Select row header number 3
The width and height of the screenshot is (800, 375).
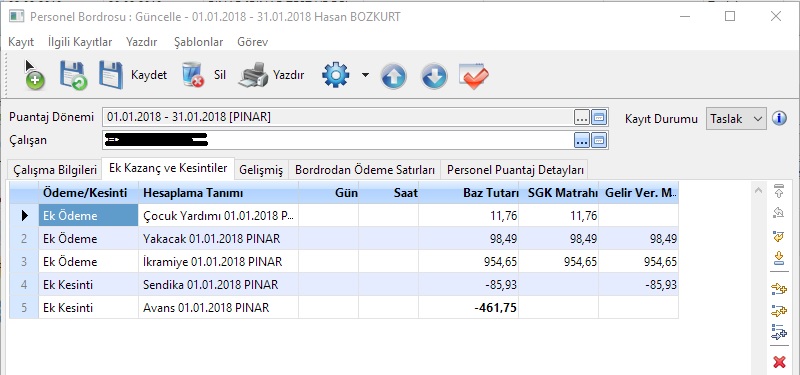(23, 261)
